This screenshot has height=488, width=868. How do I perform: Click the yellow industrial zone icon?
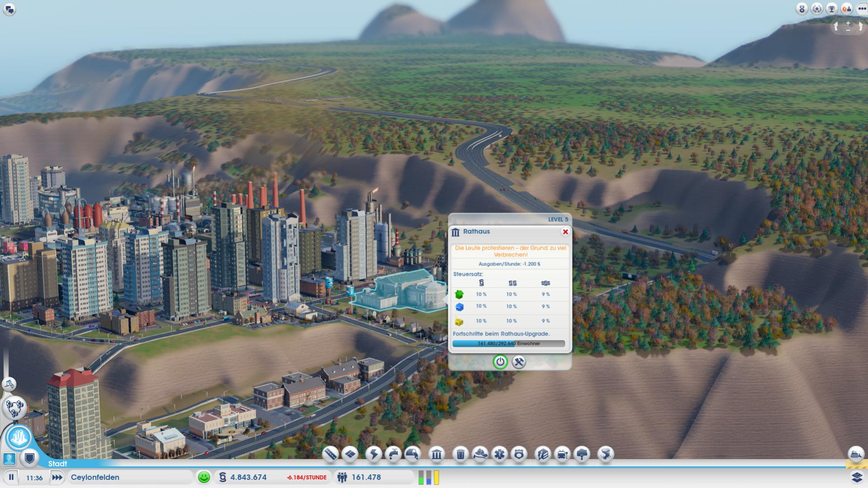point(459,322)
